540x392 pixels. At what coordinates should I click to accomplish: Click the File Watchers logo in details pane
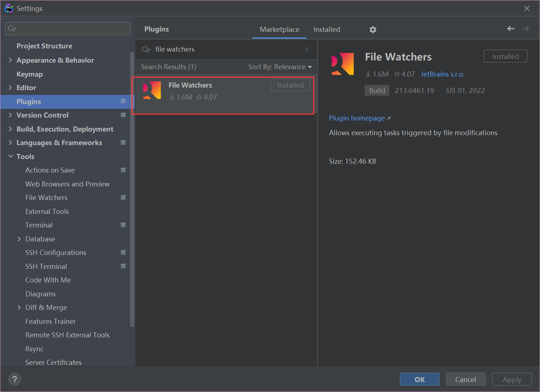[343, 64]
